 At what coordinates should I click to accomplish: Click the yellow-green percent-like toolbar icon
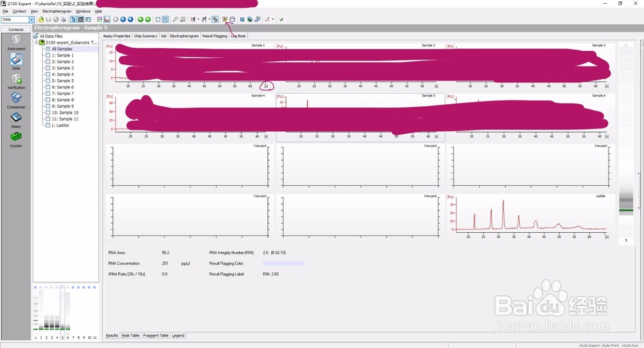tap(225, 19)
